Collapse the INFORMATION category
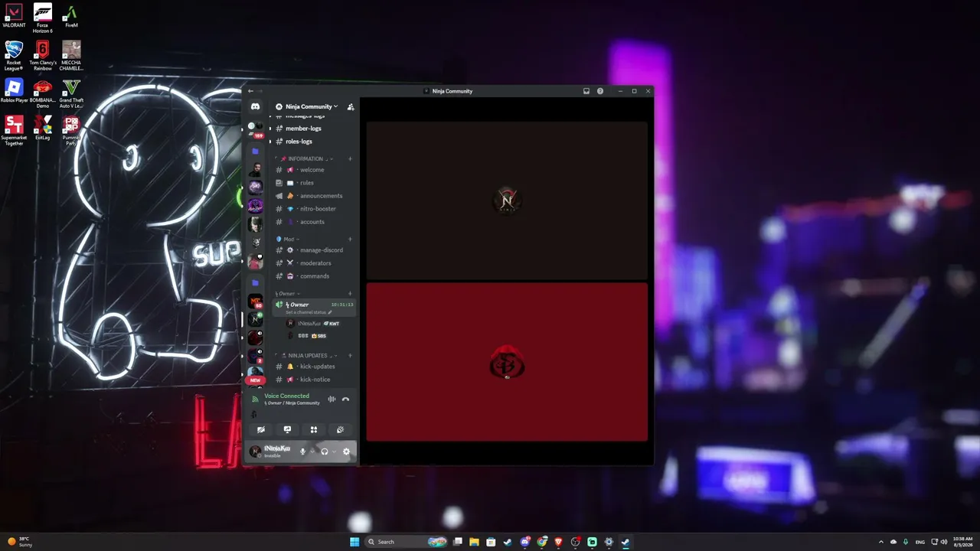980x551 pixels. (306, 158)
